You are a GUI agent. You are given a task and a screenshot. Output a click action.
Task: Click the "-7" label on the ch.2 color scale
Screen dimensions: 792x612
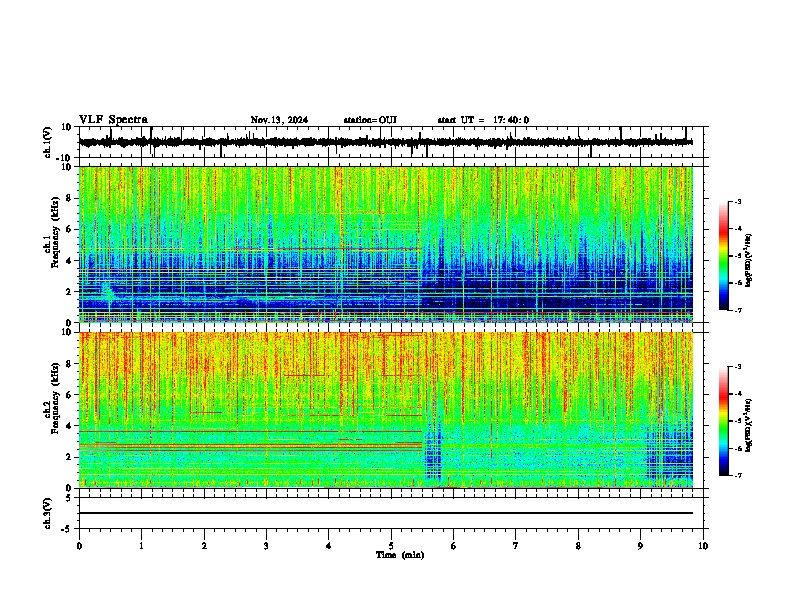[x=738, y=475]
